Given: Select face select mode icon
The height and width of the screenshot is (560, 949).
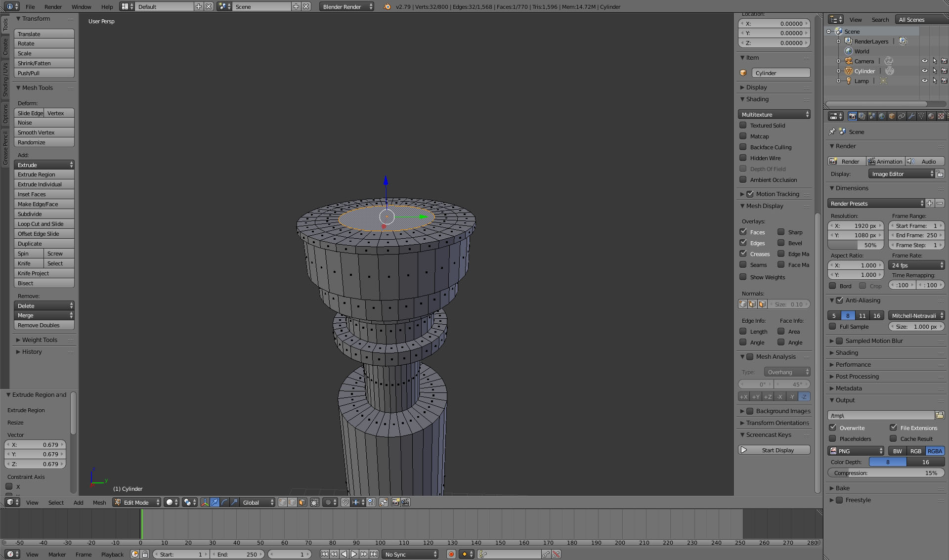Looking at the screenshot, I should point(302,502).
